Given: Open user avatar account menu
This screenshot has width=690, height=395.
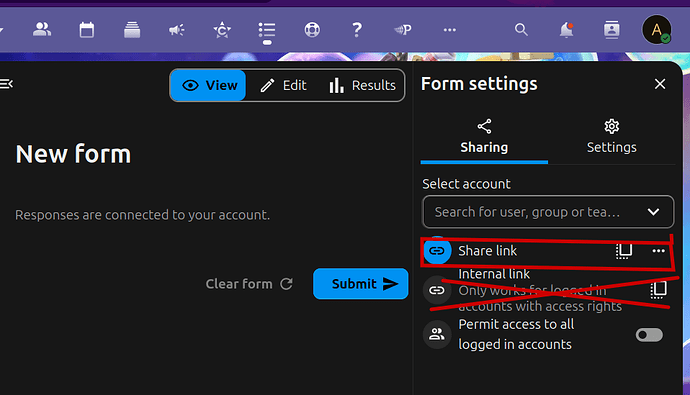Looking at the screenshot, I should 657,29.
